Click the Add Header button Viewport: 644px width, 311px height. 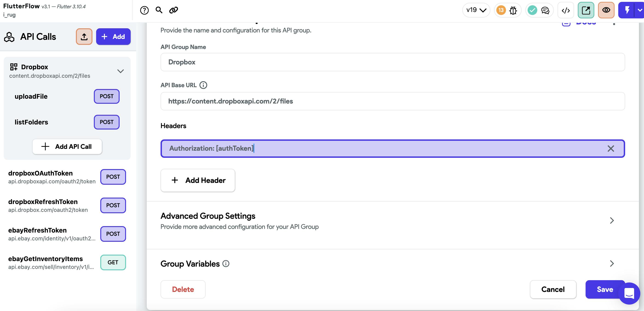point(198,180)
